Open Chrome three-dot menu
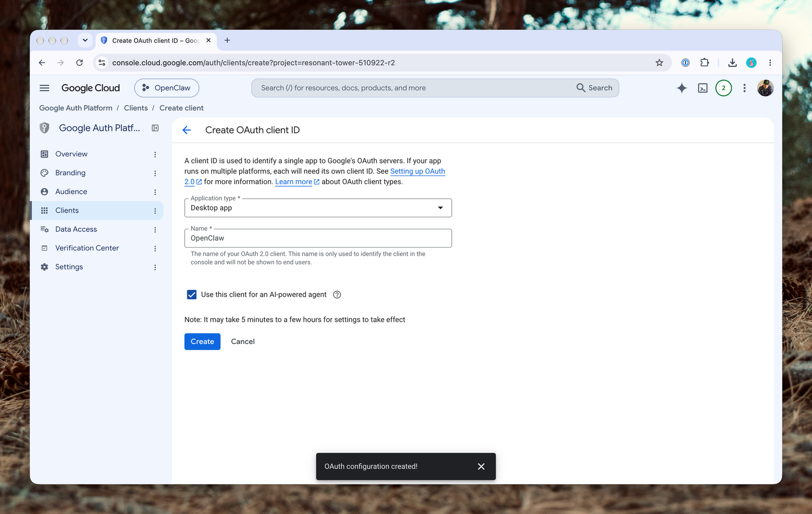This screenshot has width=812, height=514. click(x=770, y=63)
